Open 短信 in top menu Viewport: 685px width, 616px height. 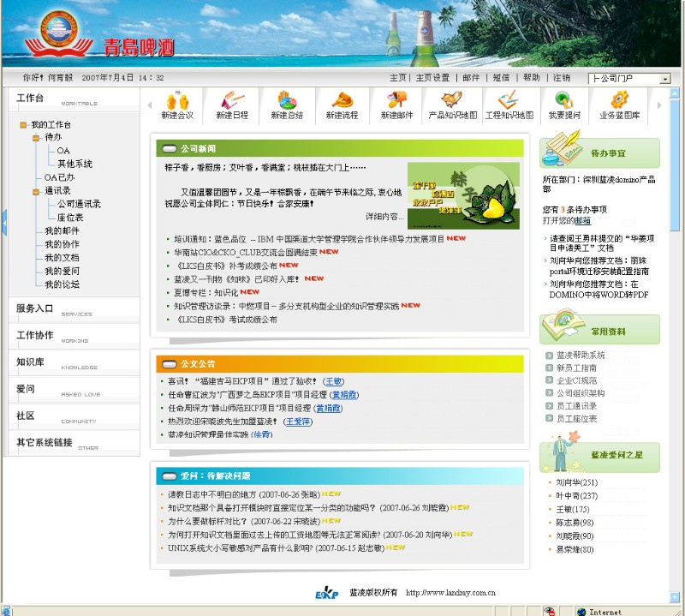point(501,78)
